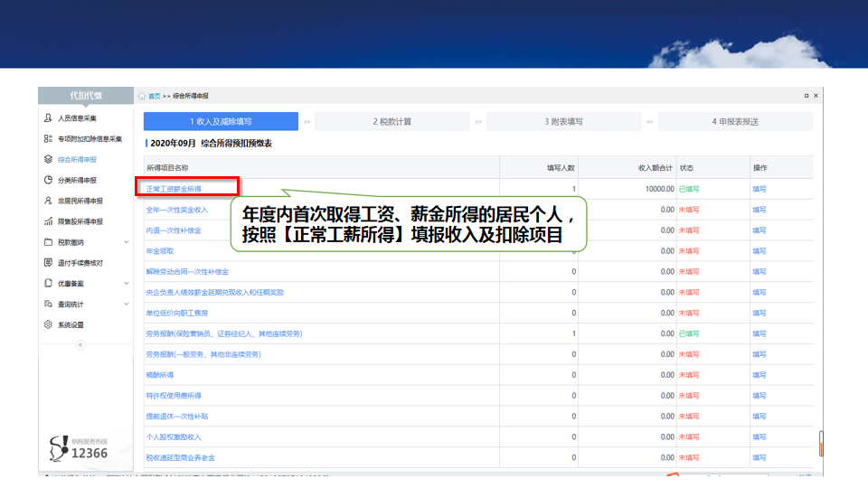Click the 状态 column header
The image size is (868, 488).
click(686, 168)
